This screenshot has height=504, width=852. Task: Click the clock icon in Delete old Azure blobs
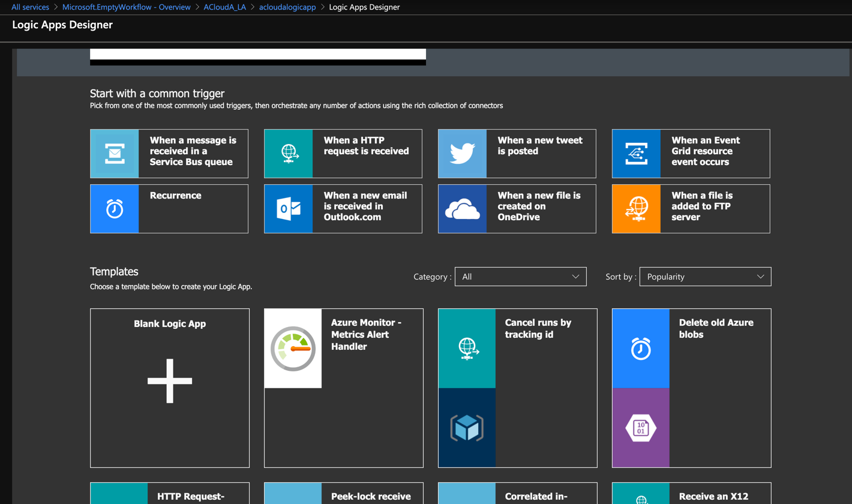(x=641, y=349)
